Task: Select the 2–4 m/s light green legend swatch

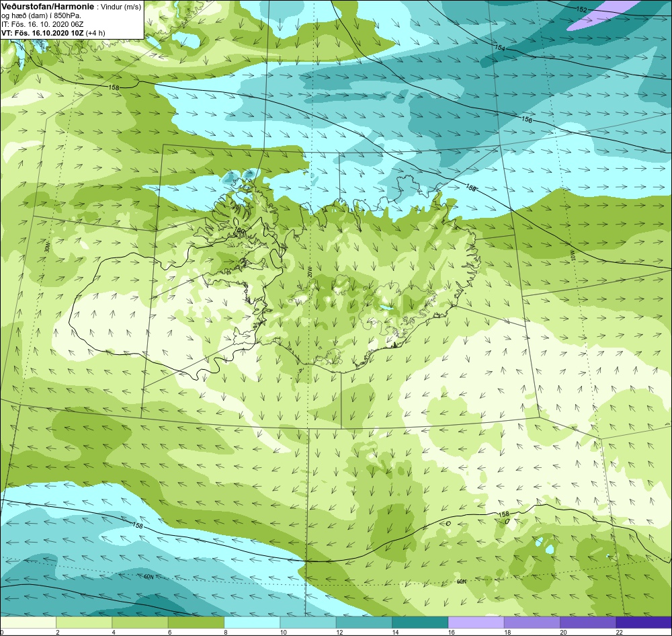Action: pos(84,623)
